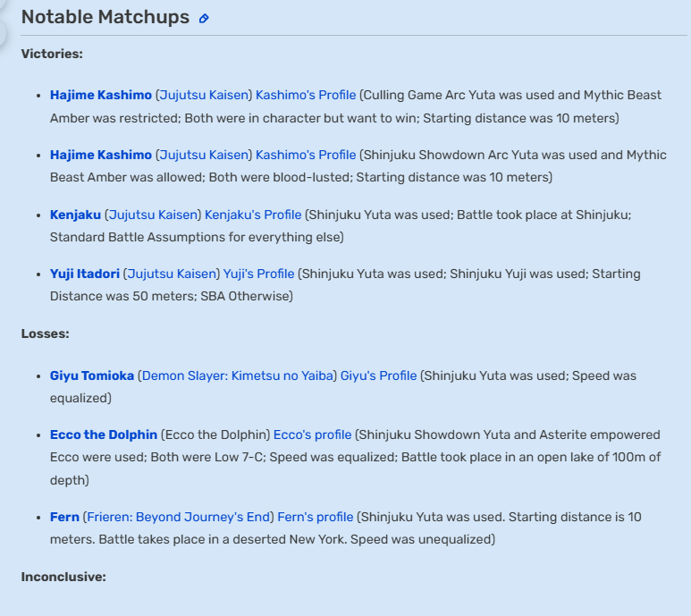
Task: Open Fern's profile link
Action: pos(316,517)
